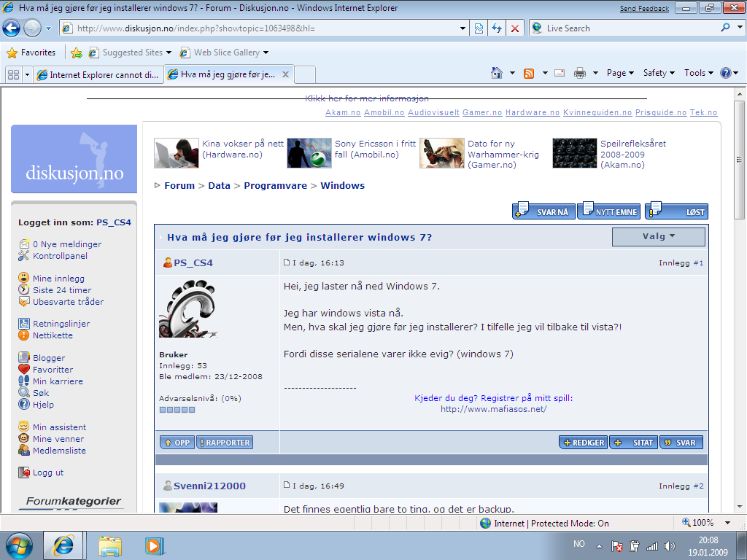
Task: Open the Valg options dropdown
Action: click(659, 237)
